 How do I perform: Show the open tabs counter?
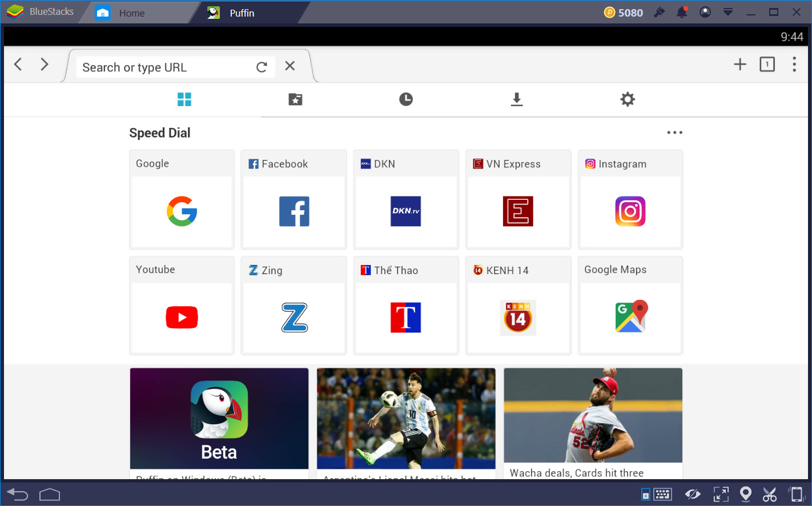click(x=767, y=65)
